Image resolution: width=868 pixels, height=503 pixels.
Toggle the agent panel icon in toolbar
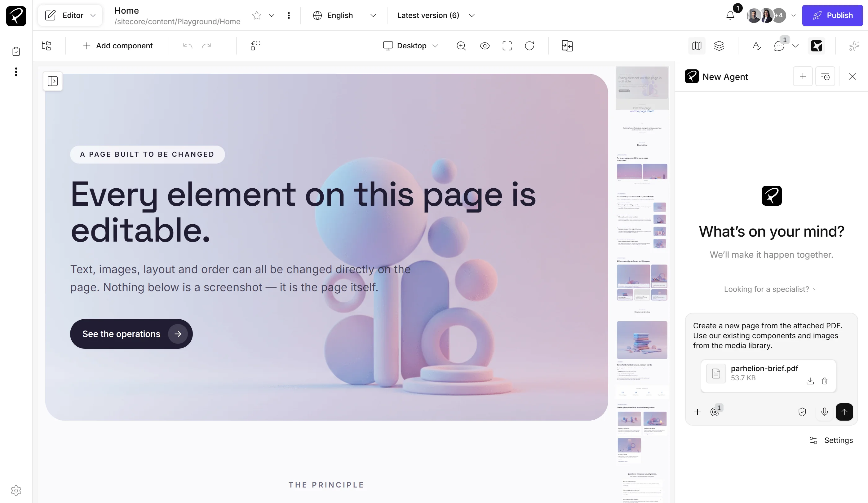pos(817,46)
